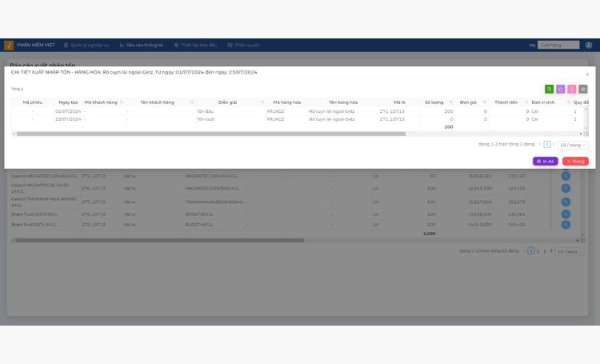Open Báo cáo thống kê menu
The height and width of the screenshot is (364, 600).
(141, 45)
